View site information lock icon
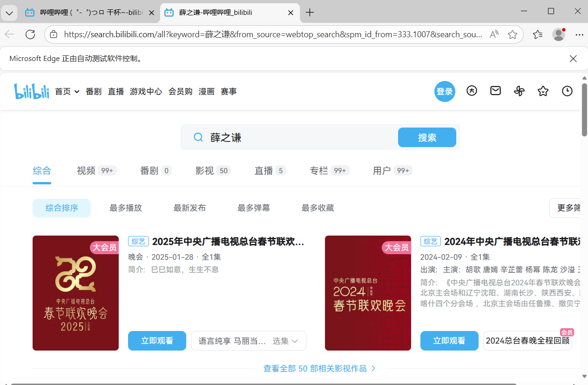 point(54,34)
